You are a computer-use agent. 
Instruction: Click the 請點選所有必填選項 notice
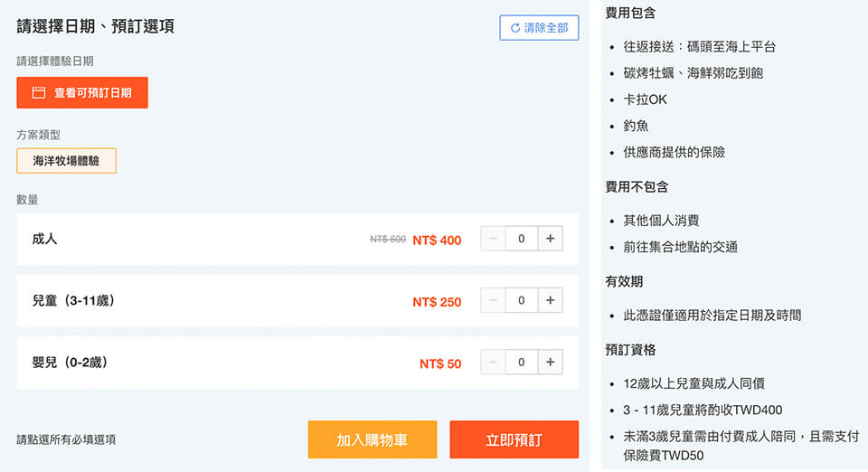[x=66, y=440]
